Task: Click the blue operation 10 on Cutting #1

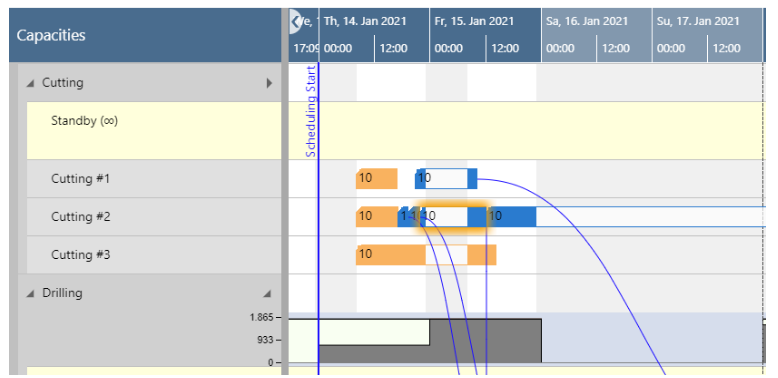Action: click(446, 179)
